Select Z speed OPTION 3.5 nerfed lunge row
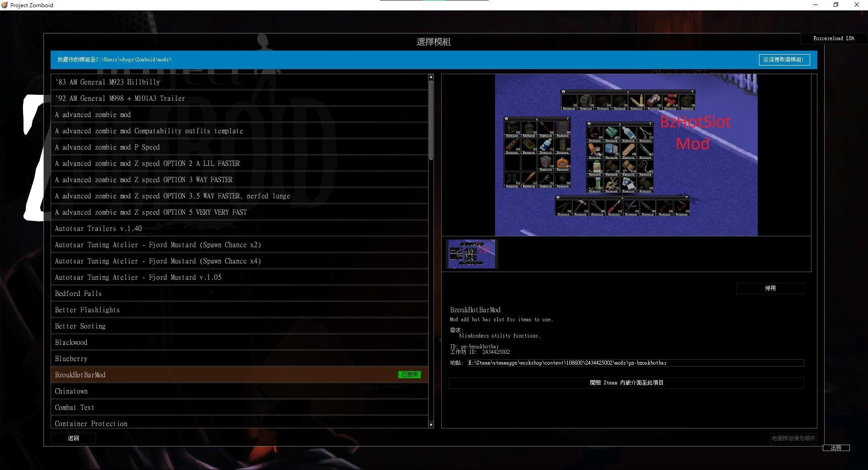868x470 pixels. click(x=240, y=196)
